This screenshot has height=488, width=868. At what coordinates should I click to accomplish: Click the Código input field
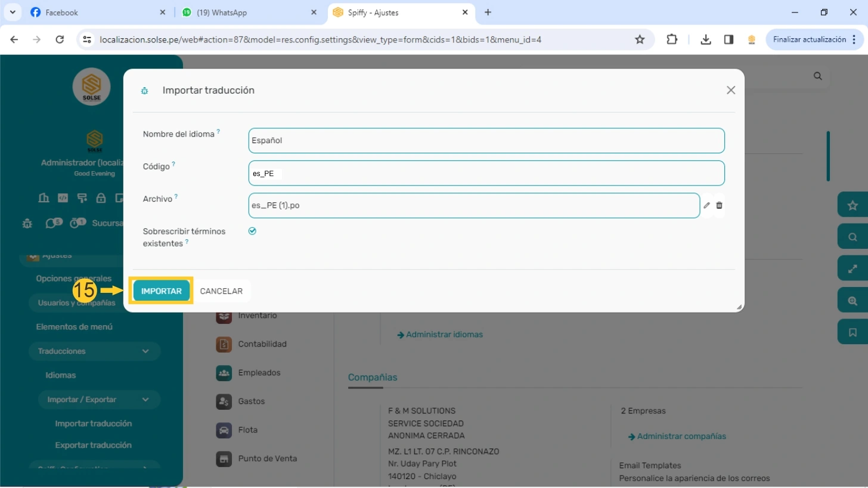tap(486, 173)
